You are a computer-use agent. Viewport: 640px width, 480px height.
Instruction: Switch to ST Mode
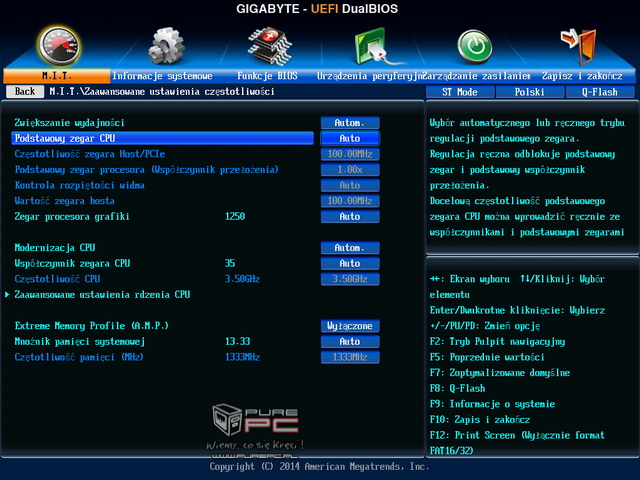[x=460, y=92]
